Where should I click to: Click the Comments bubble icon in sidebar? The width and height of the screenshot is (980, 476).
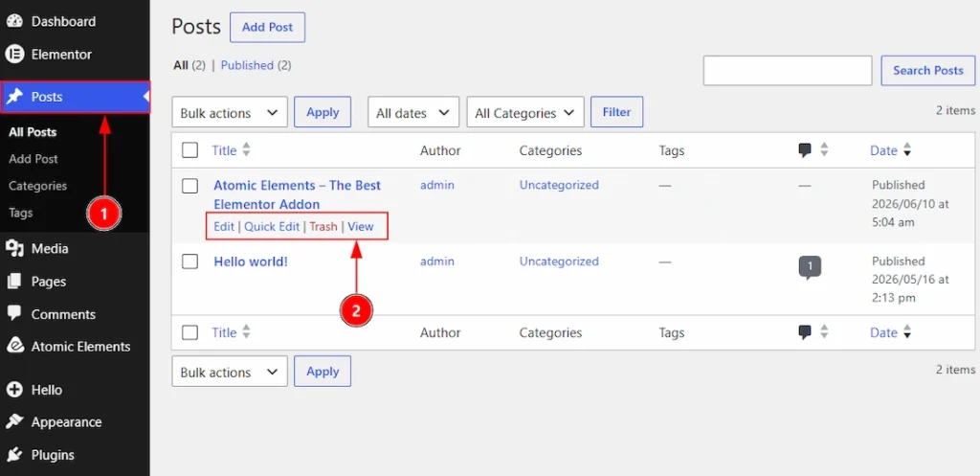[13, 313]
